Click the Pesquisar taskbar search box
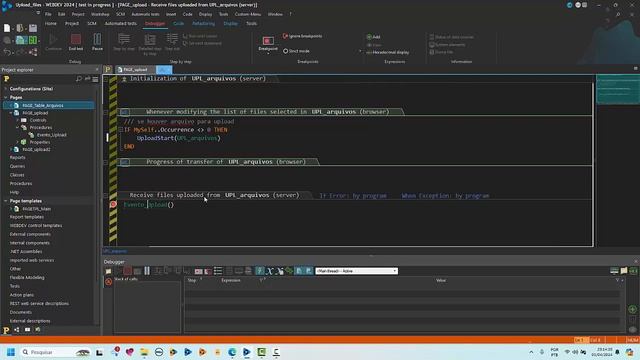 point(55,352)
